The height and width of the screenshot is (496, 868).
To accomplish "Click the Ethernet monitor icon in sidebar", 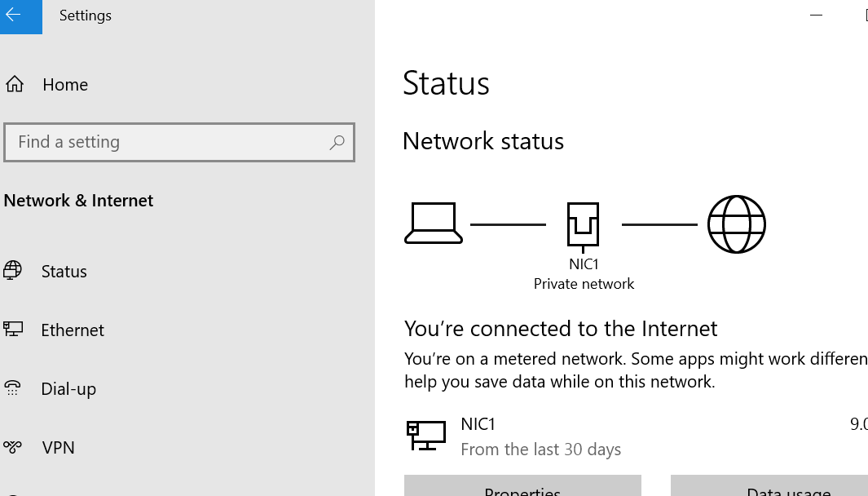I will tap(13, 330).
